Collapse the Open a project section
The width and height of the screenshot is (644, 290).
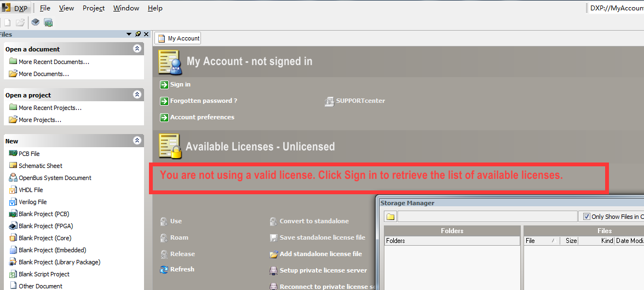[137, 95]
